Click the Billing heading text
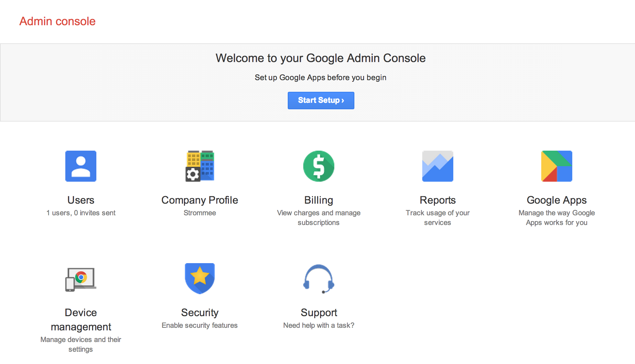Screen dimensions: 635x364 coord(319,200)
